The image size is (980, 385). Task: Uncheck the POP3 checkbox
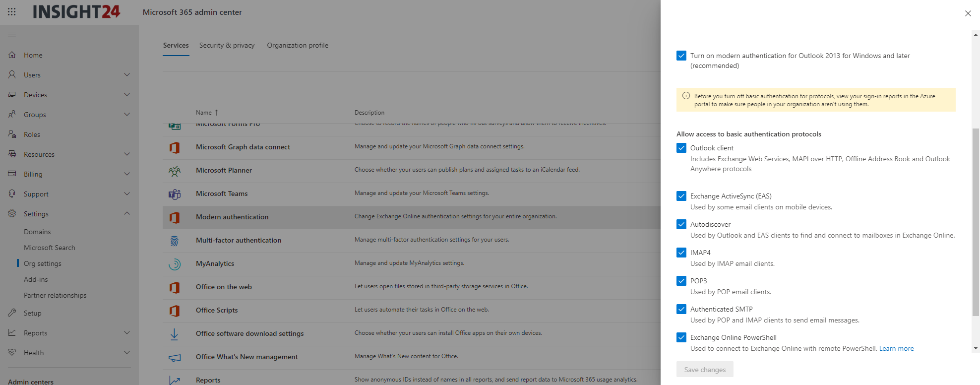pos(681,281)
